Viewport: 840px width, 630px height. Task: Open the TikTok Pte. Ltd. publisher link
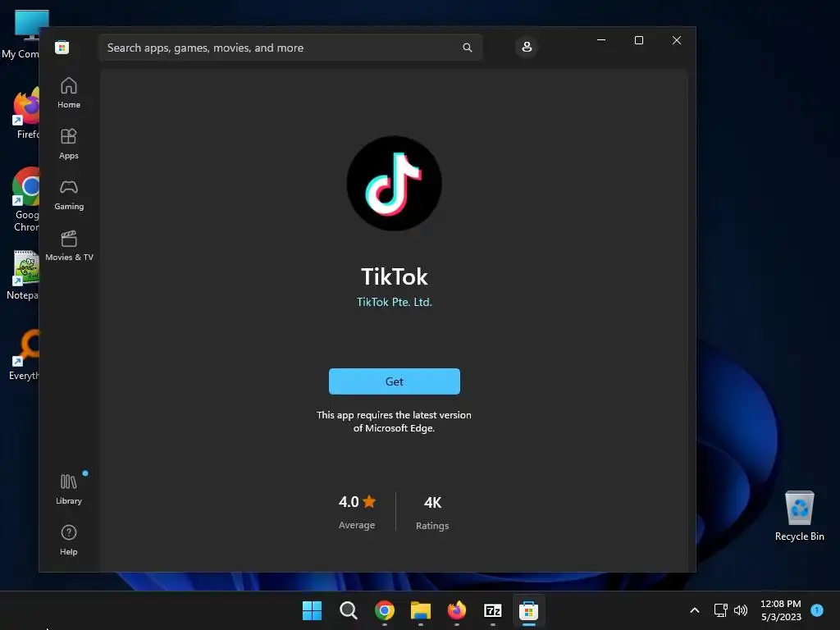(x=395, y=302)
